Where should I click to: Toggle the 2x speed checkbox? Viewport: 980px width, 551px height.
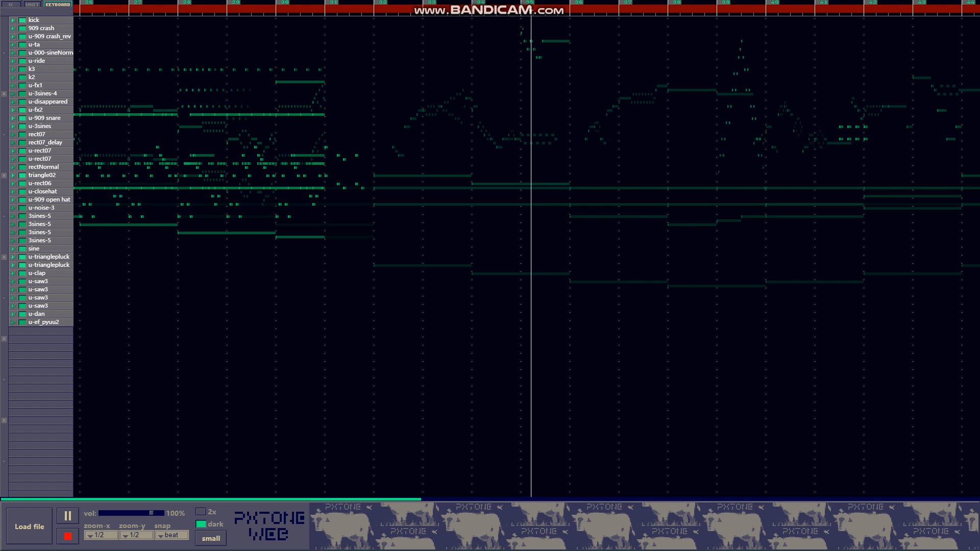pyautogui.click(x=201, y=512)
